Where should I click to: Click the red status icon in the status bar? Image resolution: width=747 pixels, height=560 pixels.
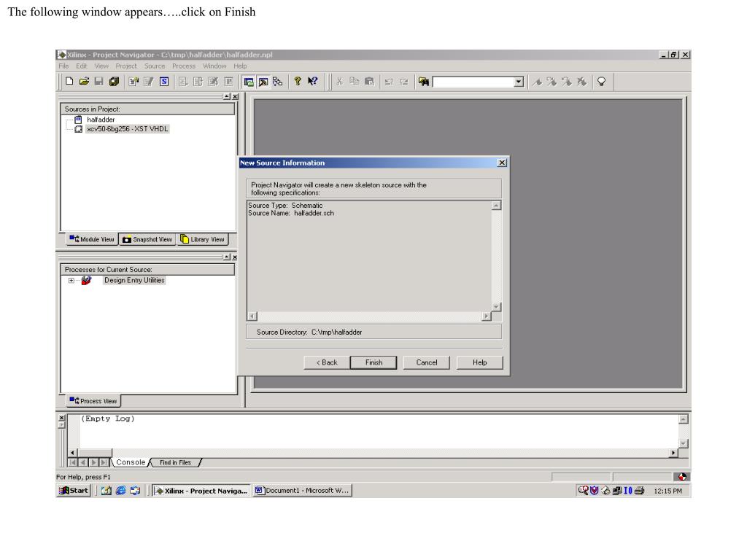pyautogui.click(x=682, y=477)
